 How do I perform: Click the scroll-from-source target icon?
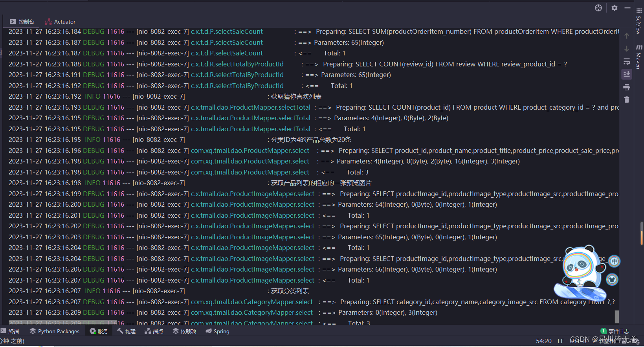[x=598, y=8]
